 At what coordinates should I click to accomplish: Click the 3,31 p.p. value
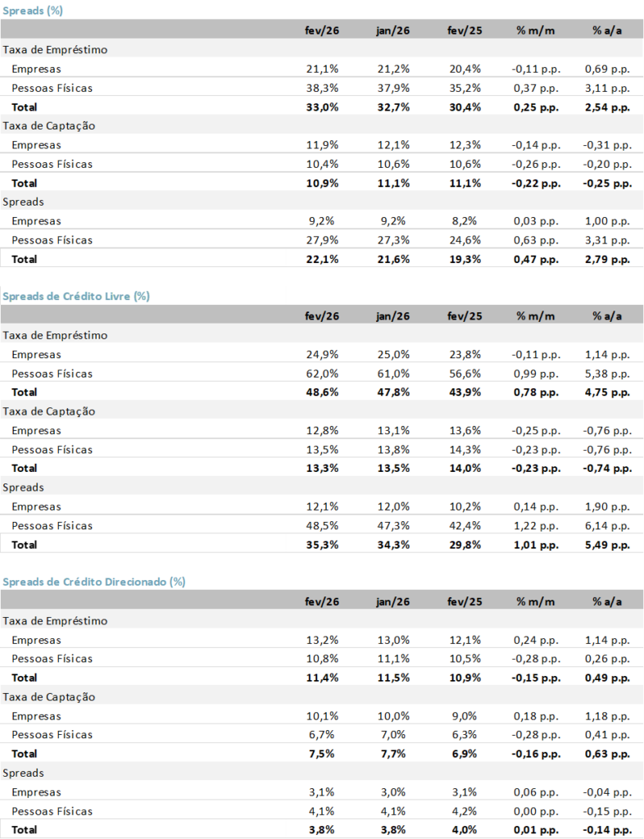click(x=607, y=240)
